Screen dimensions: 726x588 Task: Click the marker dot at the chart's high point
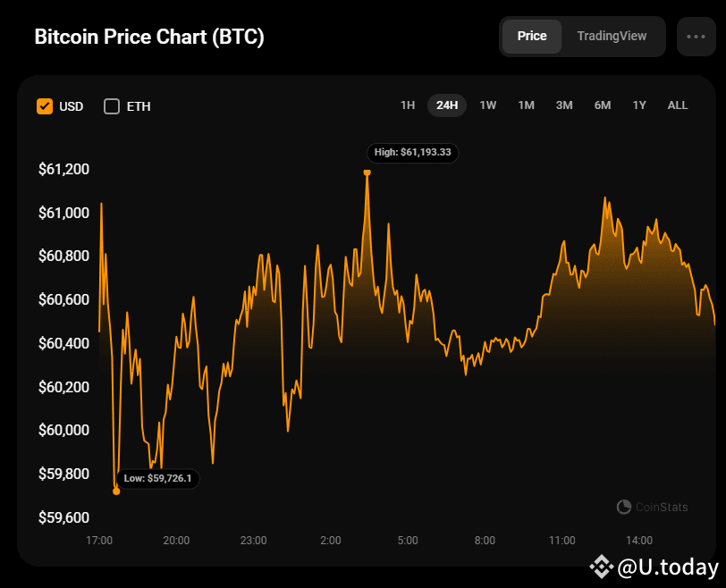pyautogui.click(x=367, y=172)
